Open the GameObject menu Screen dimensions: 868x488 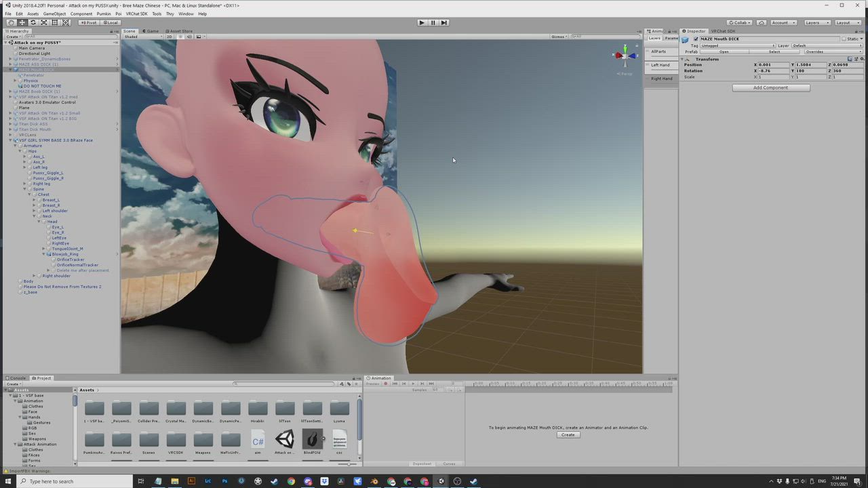pyautogui.click(x=54, y=14)
